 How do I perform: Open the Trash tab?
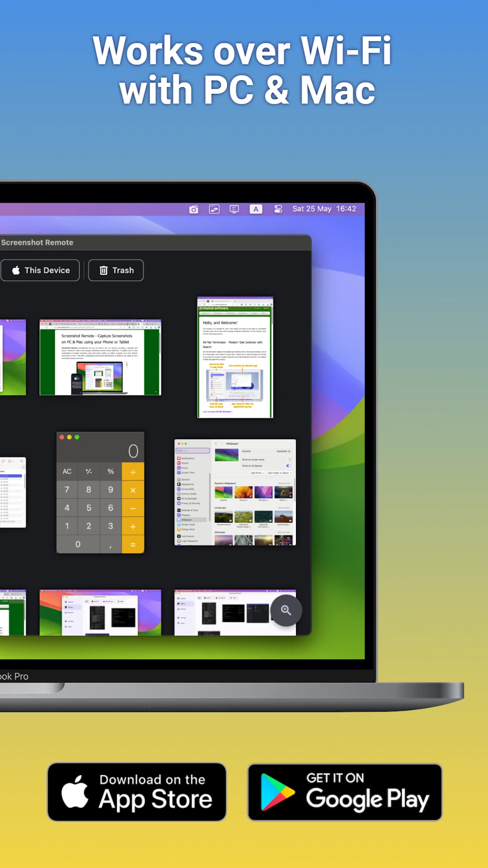point(116,270)
